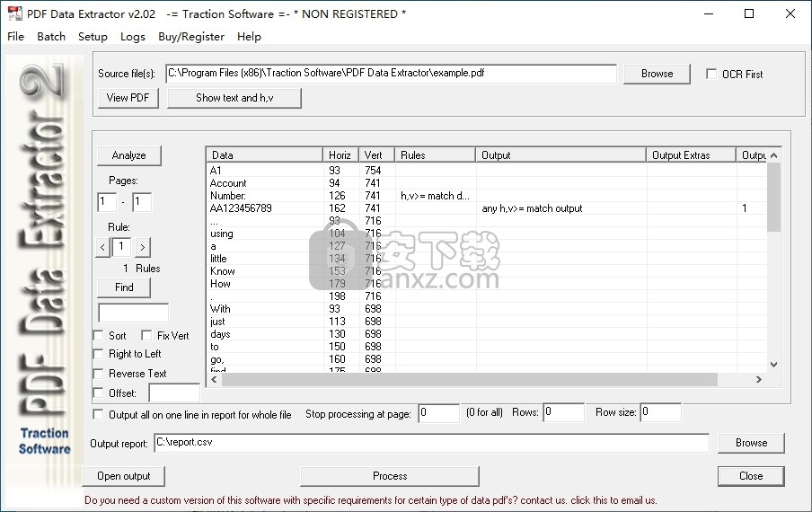The width and height of the screenshot is (812, 512).
Task: Click the PDF Data Extractor app icon in the title bar
Action: [x=14, y=13]
